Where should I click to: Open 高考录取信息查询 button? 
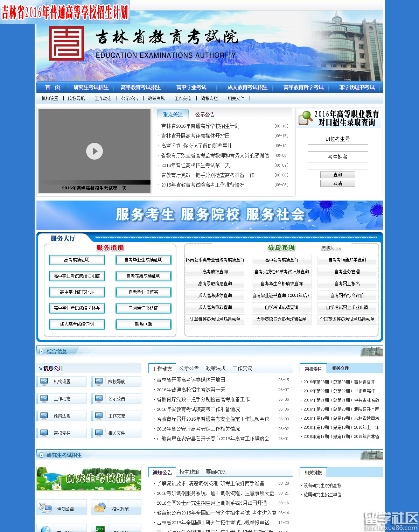point(215,283)
